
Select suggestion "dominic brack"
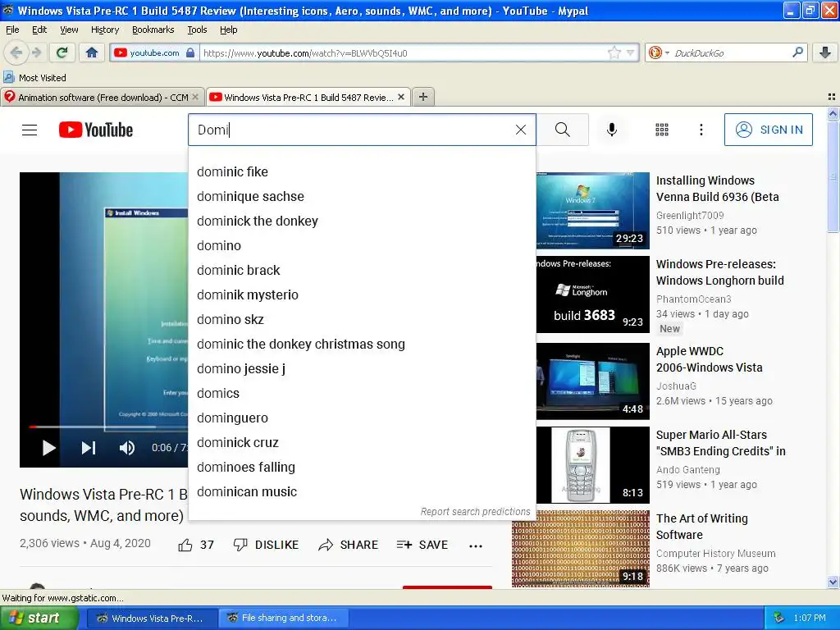click(x=362, y=271)
